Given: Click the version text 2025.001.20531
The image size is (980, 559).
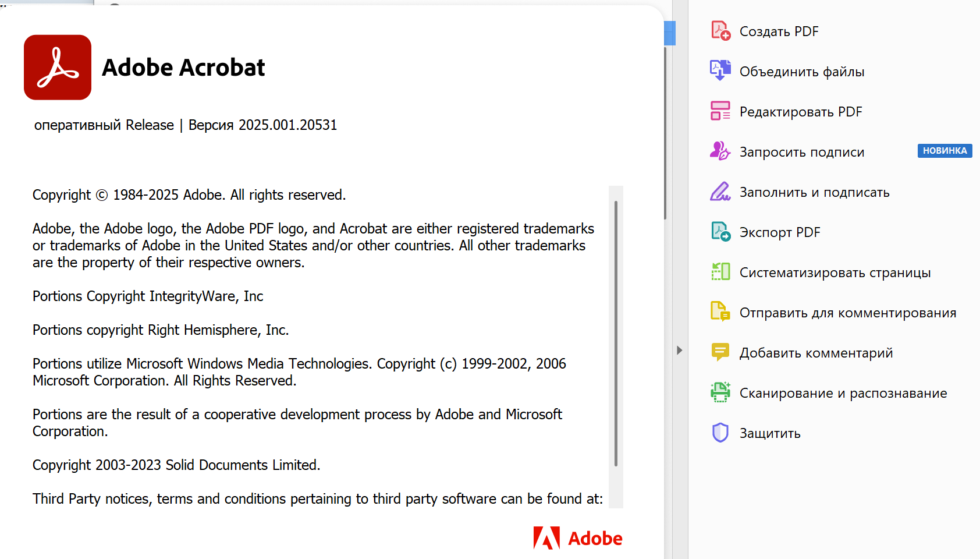Looking at the screenshot, I should 287,125.
